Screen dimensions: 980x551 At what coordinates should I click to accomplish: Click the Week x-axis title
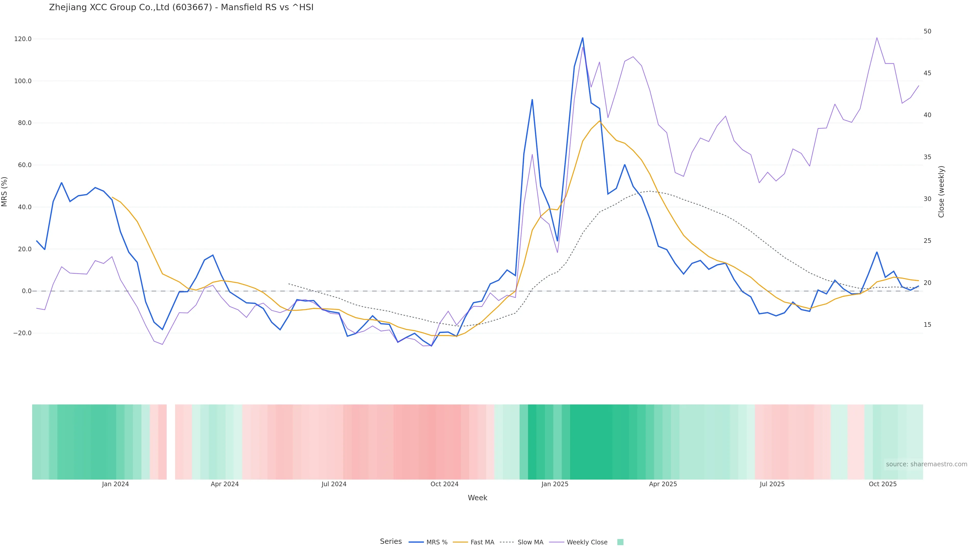pos(477,498)
